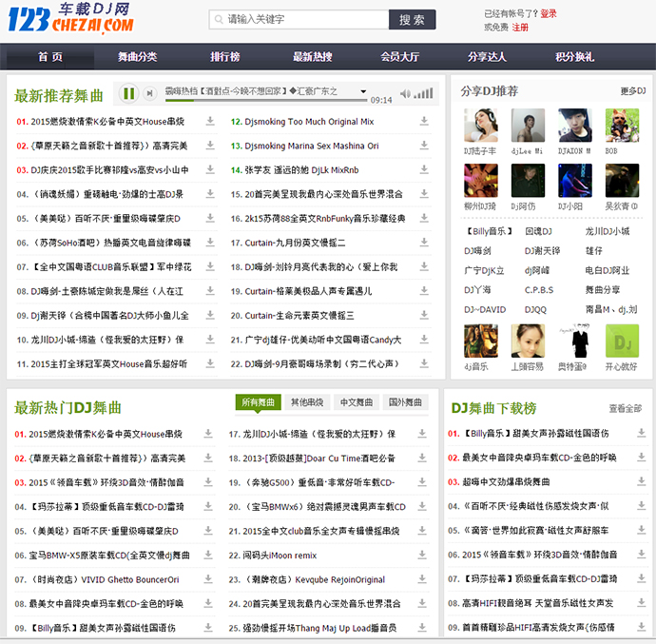Click the 123 chezai.com site logo
The width and height of the screenshot is (656, 644).
click(71, 18)
